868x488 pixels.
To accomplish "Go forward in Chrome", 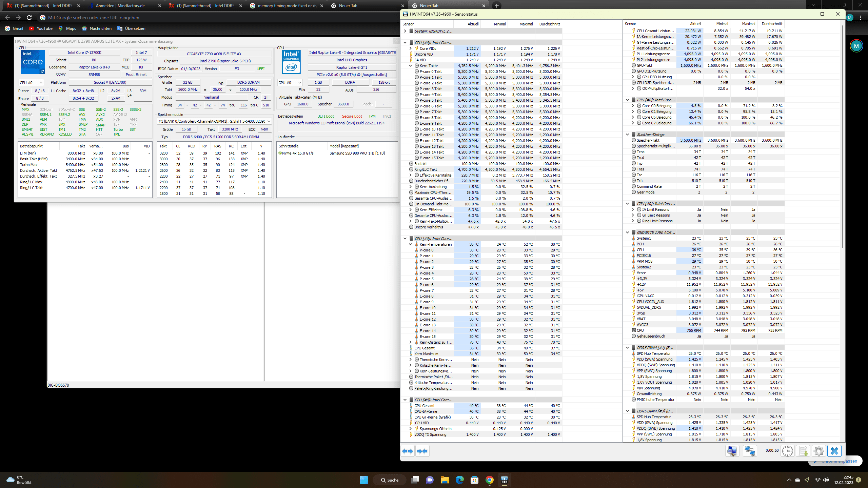I will point(18,18).
